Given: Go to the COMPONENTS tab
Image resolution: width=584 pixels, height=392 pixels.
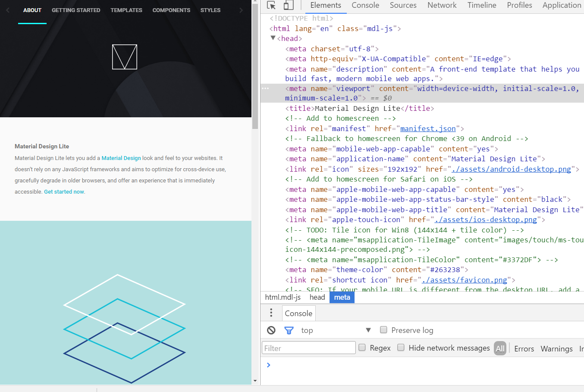Looking at the screenshot, I should pos(171,10).
